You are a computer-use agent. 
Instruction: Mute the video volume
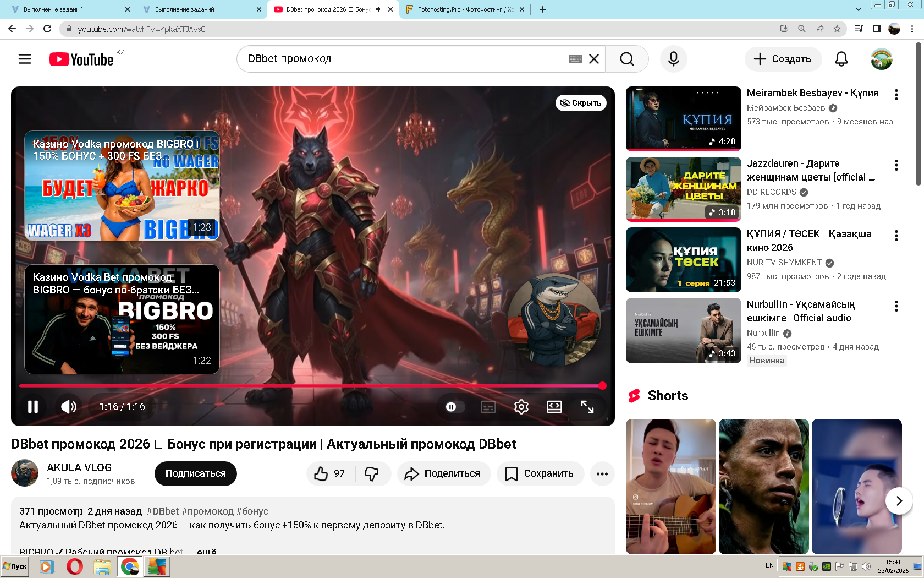tap(69, 407)
